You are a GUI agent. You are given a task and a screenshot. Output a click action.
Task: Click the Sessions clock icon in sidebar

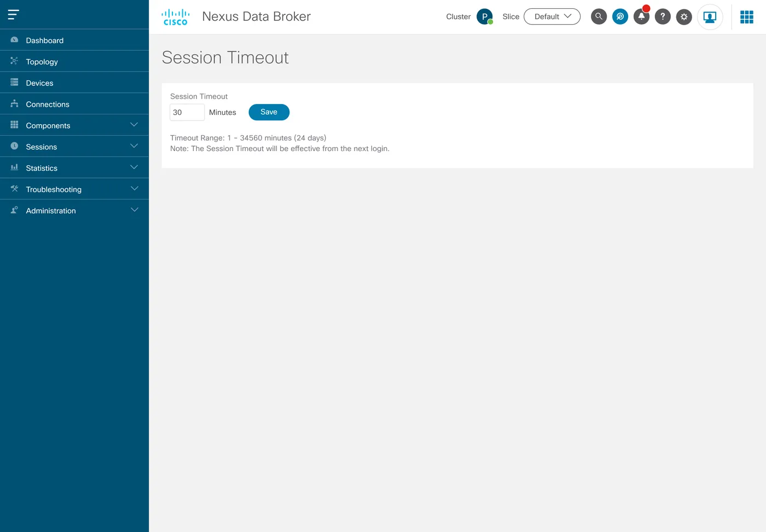point(14,146)
